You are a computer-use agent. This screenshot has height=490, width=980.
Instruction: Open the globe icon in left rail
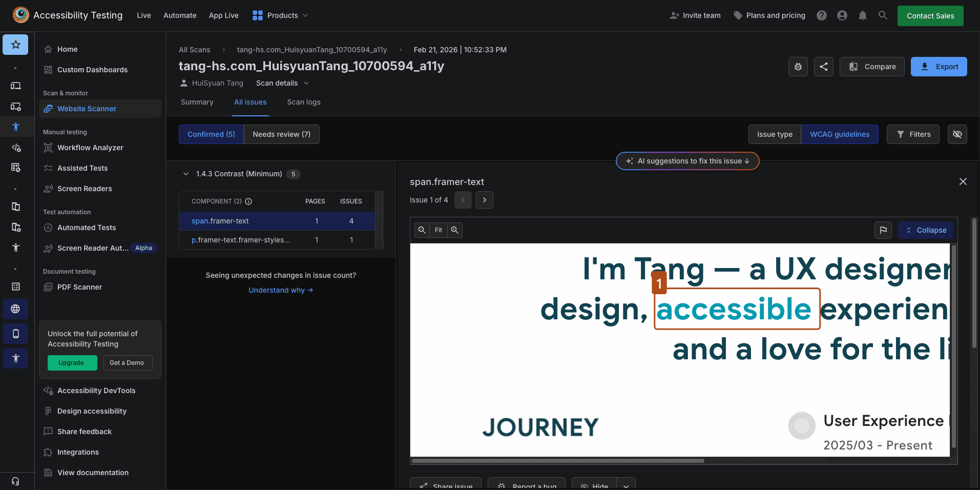[15, 309]
